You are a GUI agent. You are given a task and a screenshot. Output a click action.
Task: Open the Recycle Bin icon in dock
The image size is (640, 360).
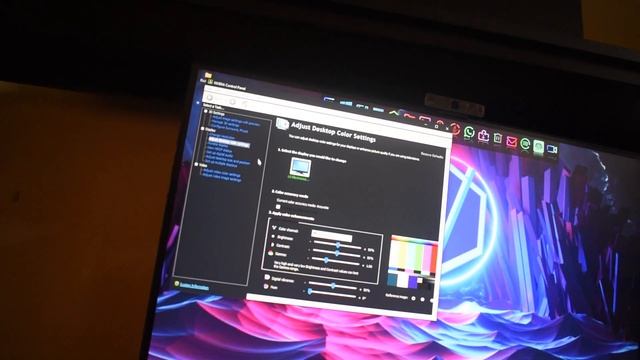tap(498, 138)
